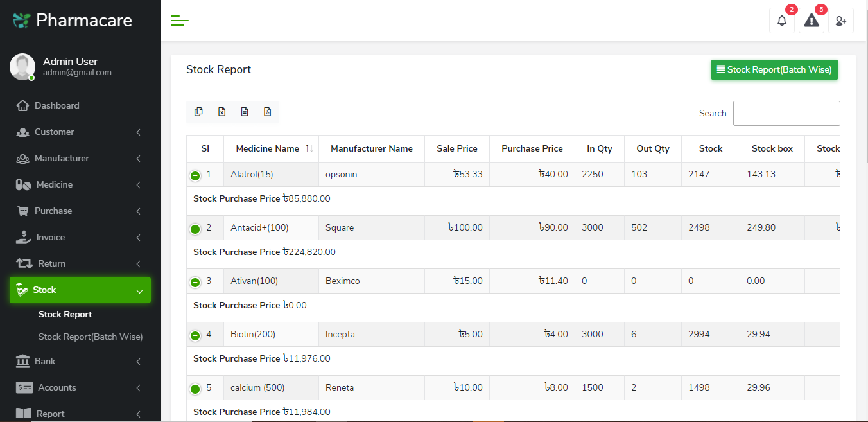Screen dimensions: 868x422
Task: Open the warning alerts icon
Action: [x=812, y=21]
